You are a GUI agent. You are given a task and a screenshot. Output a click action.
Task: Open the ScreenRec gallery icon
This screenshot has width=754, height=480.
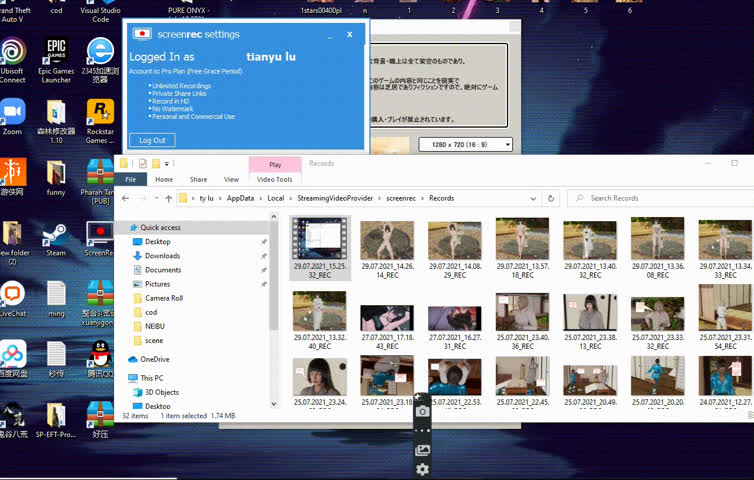pos(422,450)
